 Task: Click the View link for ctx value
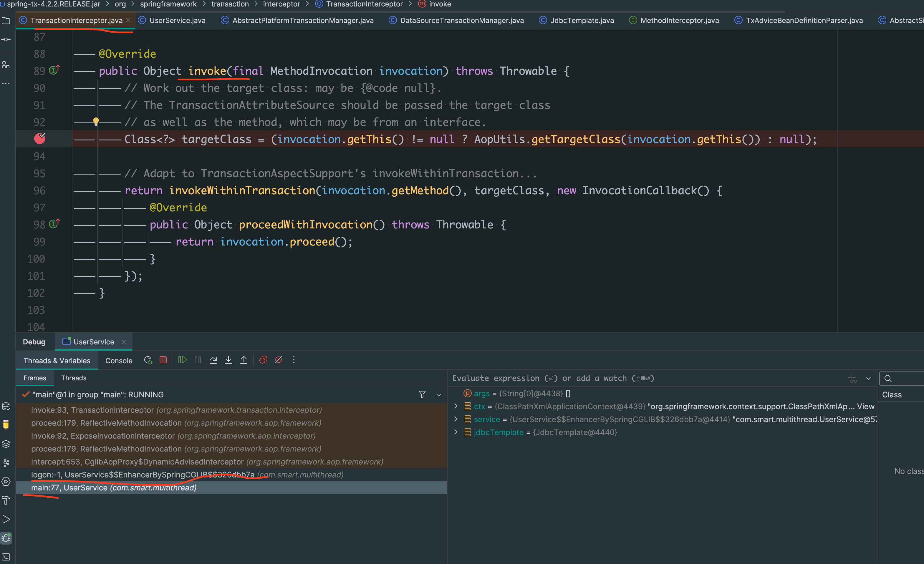coord(865,406)
